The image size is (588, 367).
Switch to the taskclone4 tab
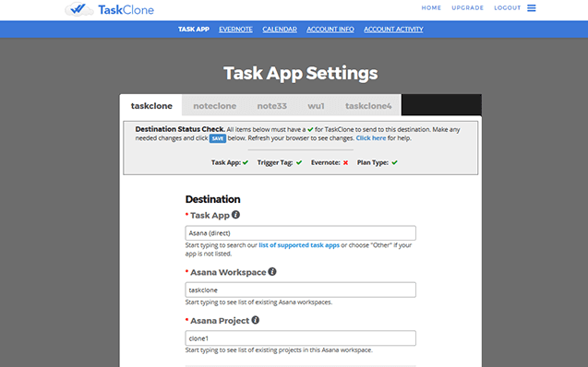coord(368,106)
